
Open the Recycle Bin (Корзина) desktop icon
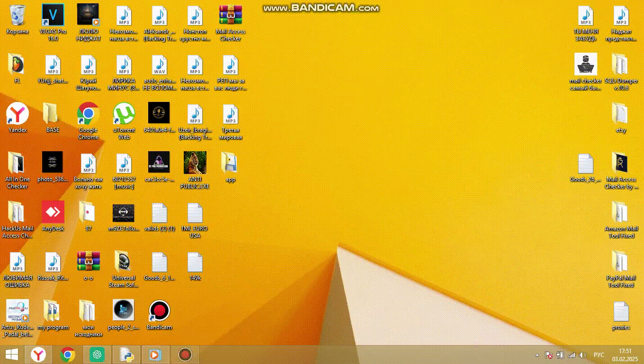(x=18, y=16)
